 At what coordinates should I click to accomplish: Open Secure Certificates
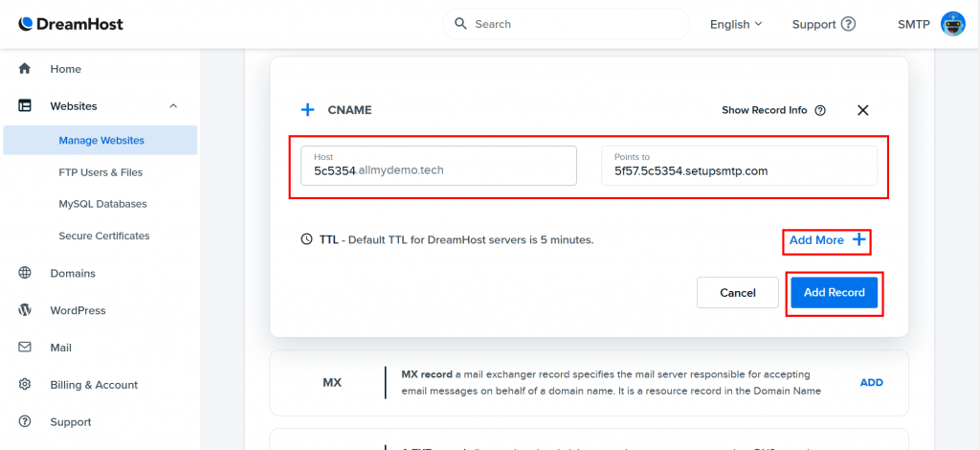104,236
